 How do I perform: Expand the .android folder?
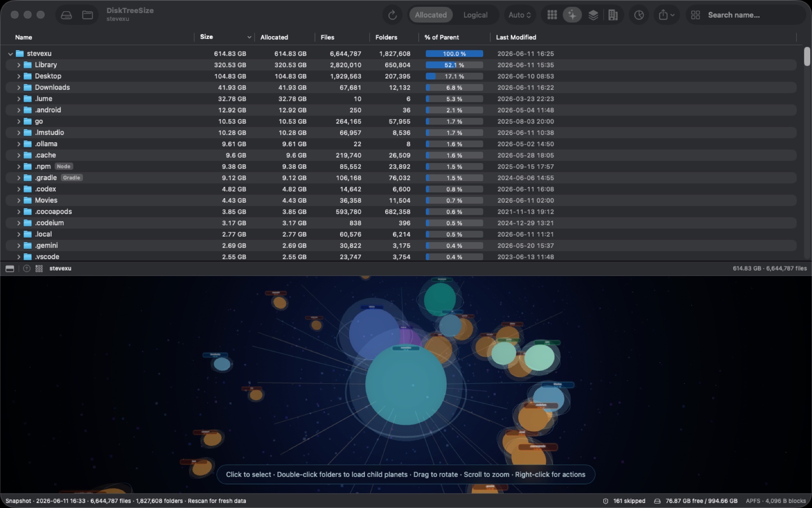(18, 110)
